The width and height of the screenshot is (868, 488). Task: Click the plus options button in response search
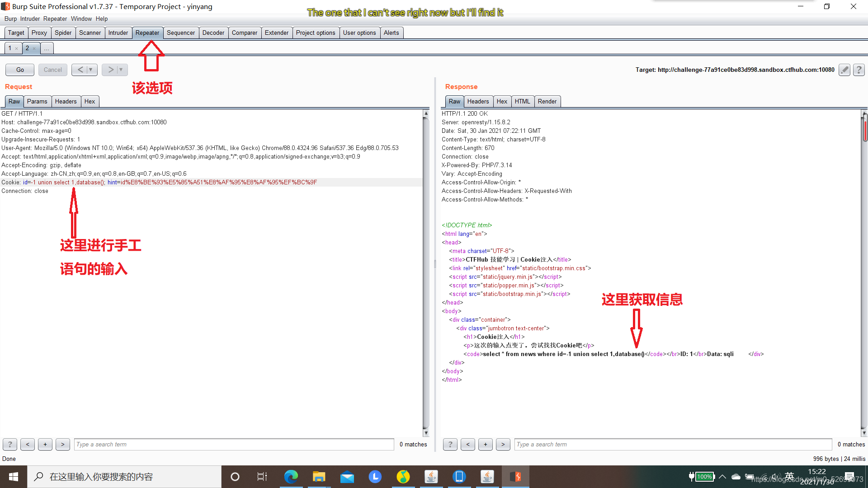click(x=486, y=445)
